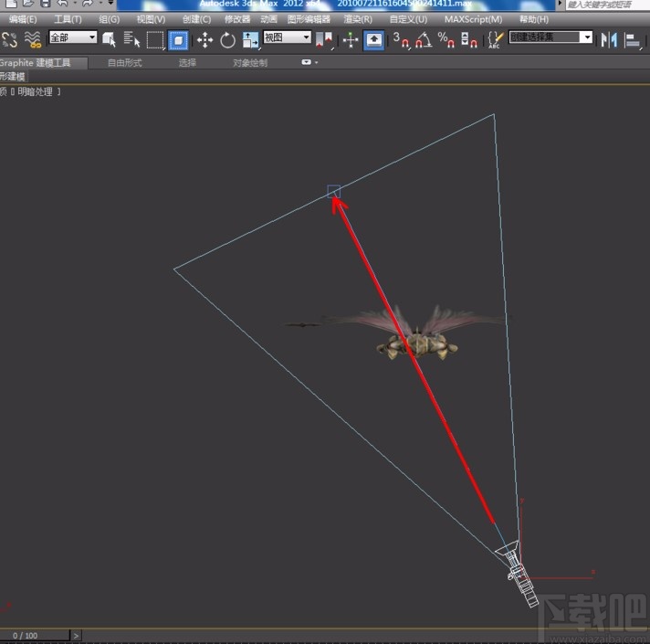Open the 工具(T) menu
Image resolution: width=650 pixels, height=644 pixels.
click(68, 19)
